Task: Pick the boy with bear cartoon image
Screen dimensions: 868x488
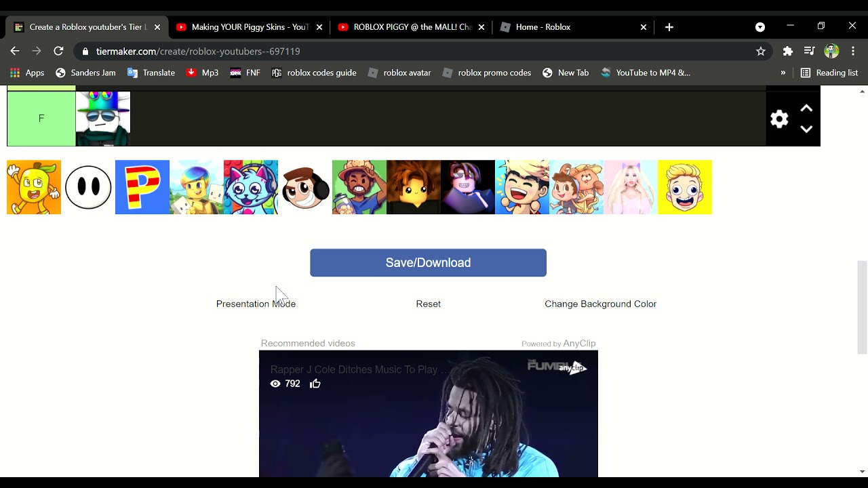Action: pos(576,187)
